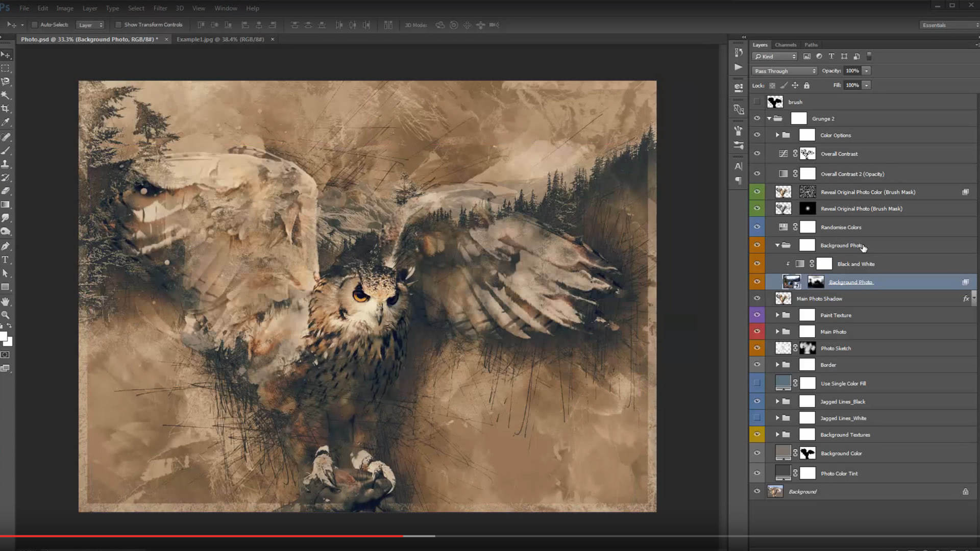Filter layers by type layers icon

tap(831, 56)
